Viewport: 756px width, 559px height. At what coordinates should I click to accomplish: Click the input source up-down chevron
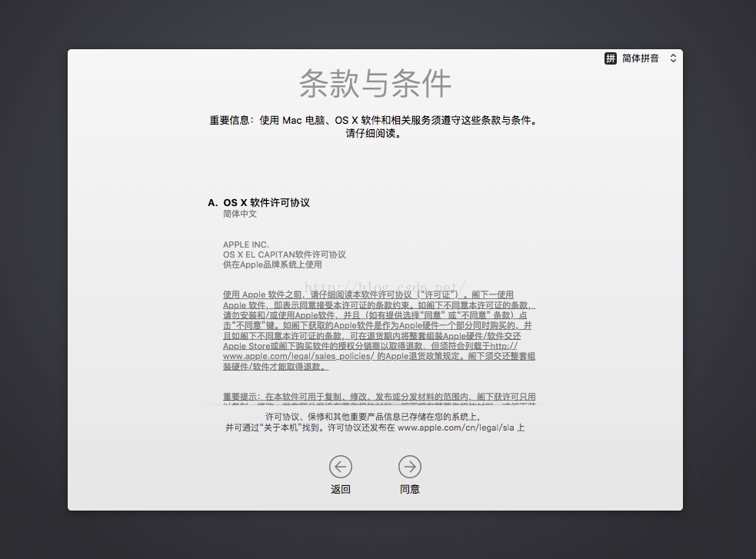pos(673,58)
